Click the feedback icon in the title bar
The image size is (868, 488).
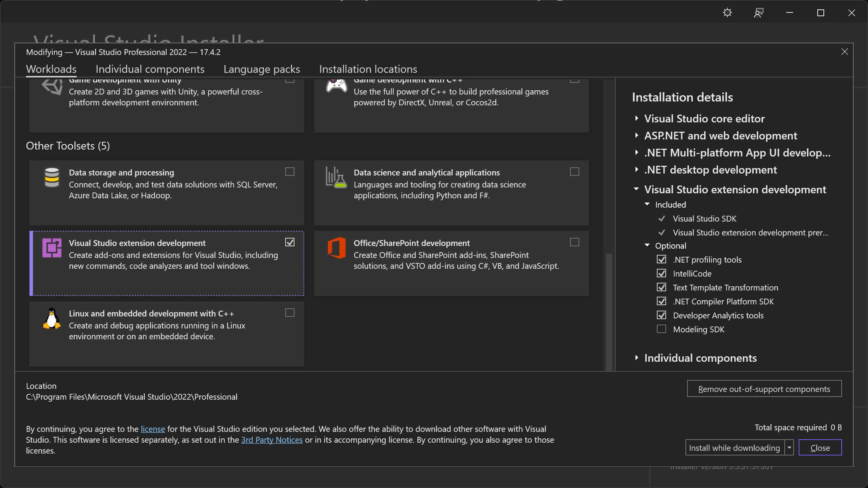coord(758,13)
